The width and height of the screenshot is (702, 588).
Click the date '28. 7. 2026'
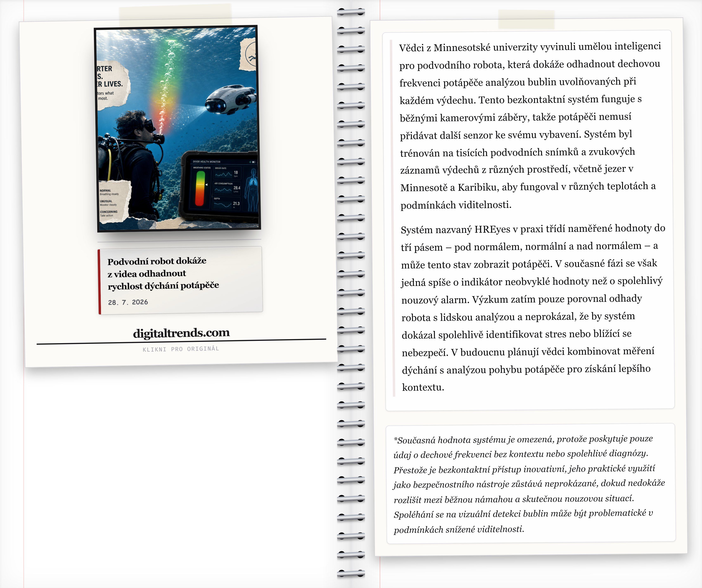click(x=128, y=302)
